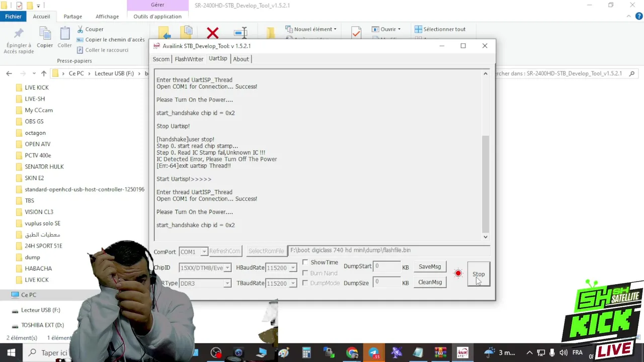The image size is (644, 362).
Task: Click Coller le raccourci in Explorer ribbon
Action: click(x=103, y=50)
